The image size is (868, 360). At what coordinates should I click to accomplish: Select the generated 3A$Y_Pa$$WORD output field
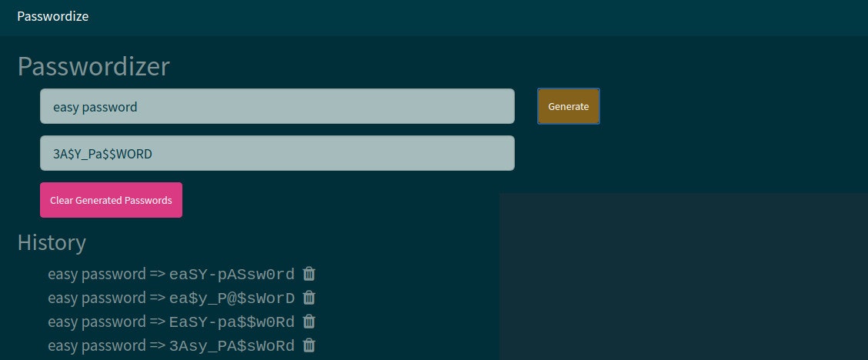click(277, 153)
